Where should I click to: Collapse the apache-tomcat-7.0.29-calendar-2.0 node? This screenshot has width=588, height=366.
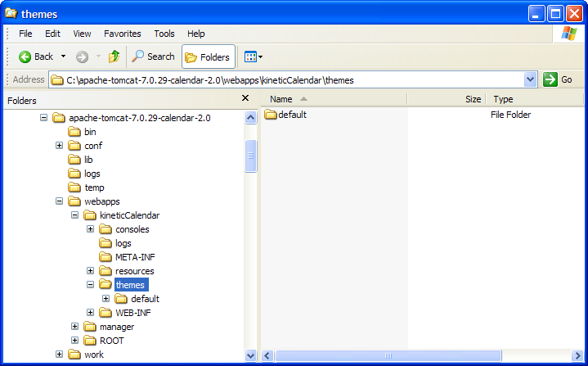coord(44,118)
